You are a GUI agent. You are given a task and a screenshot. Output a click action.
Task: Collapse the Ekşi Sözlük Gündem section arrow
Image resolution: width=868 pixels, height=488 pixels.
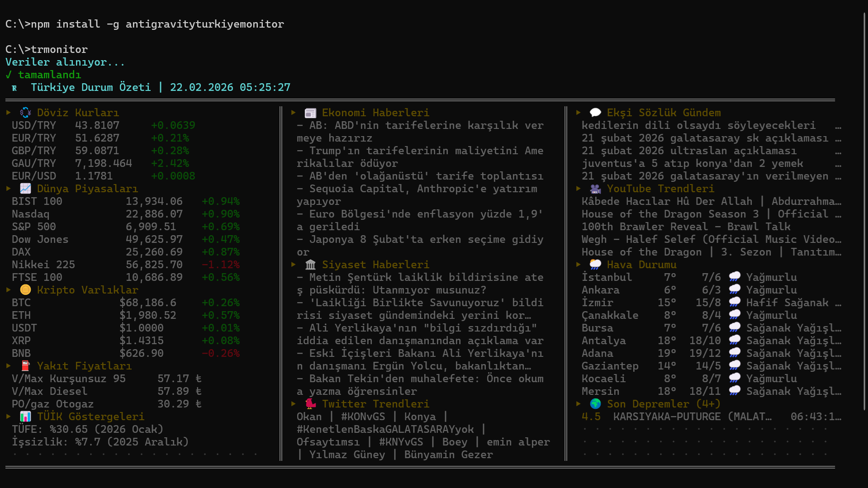point(579,112)
